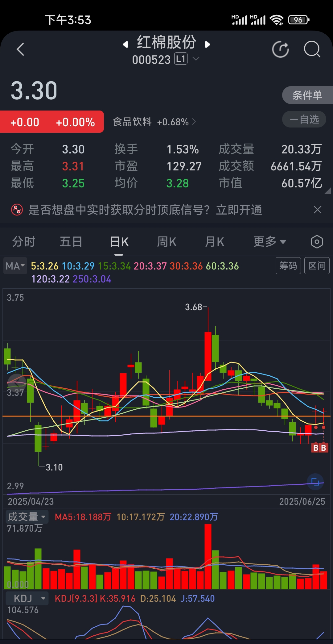Switch to the 五日 tab
This screenshot has height=644, width=333.
pyautogui.click(x=71, y=242)
